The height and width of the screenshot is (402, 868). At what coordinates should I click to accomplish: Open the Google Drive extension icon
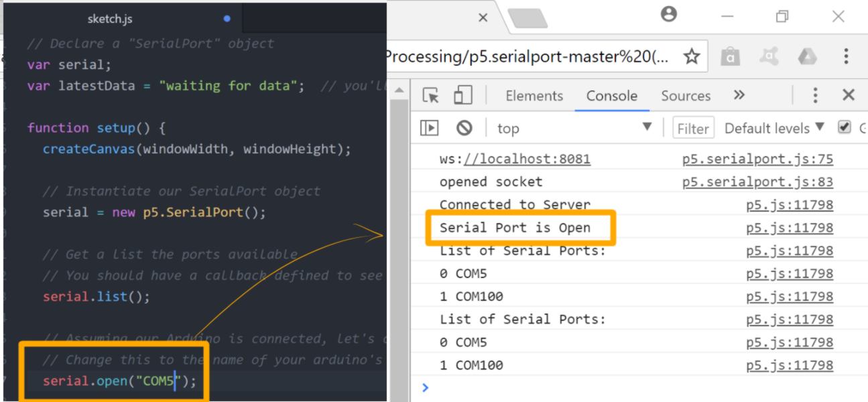[x=806, y=57]
